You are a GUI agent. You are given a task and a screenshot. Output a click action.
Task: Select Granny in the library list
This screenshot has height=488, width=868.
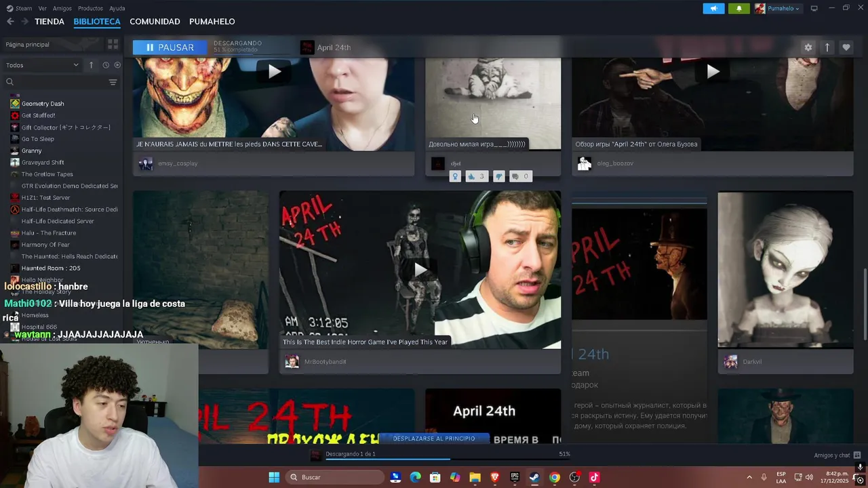(31, 150)
